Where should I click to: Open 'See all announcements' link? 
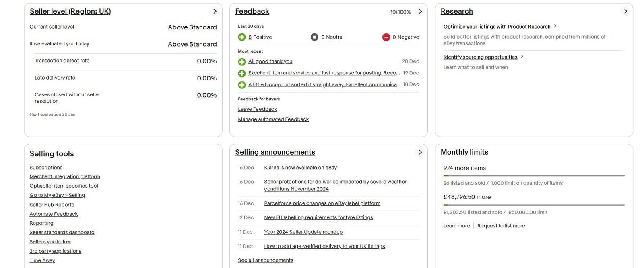[x=266, y=260]
